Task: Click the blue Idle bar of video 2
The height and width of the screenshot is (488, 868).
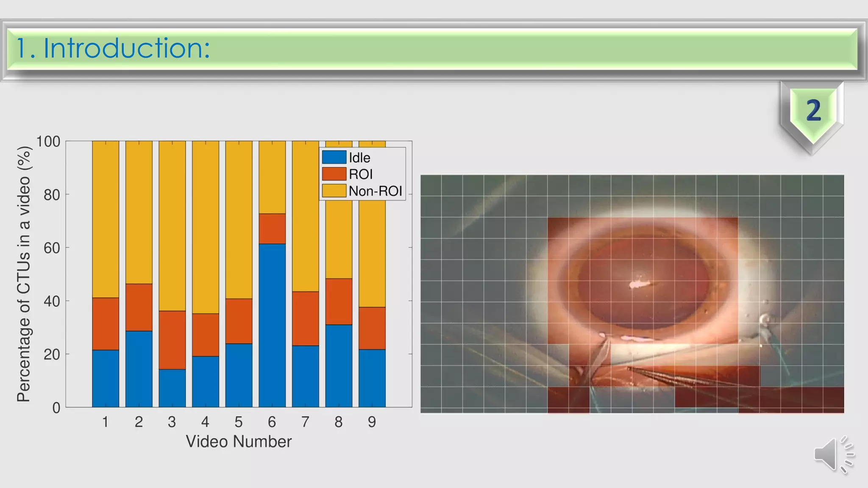Action: (x=139, y=369)
